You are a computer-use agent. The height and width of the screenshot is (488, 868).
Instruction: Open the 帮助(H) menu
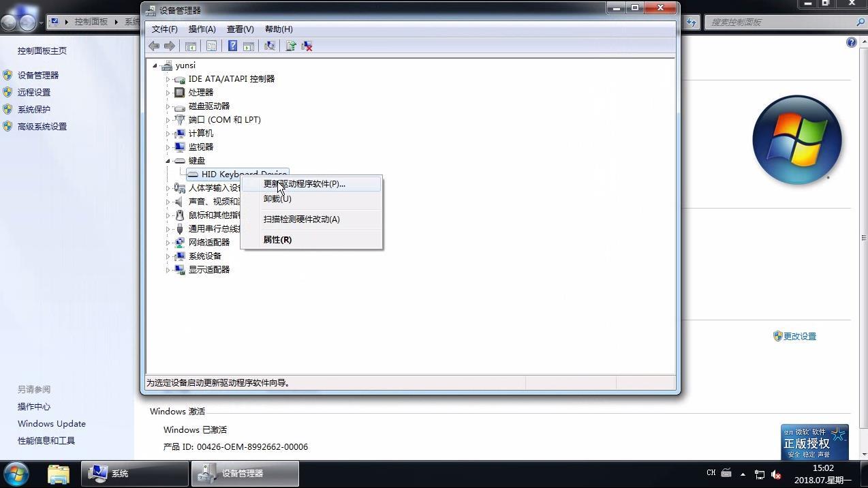(279, 29)
